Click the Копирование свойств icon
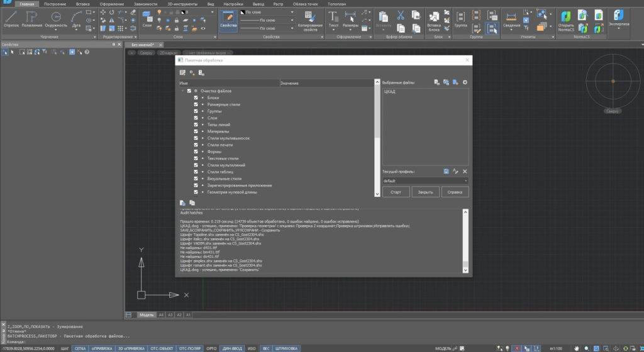 click(309, 19)
